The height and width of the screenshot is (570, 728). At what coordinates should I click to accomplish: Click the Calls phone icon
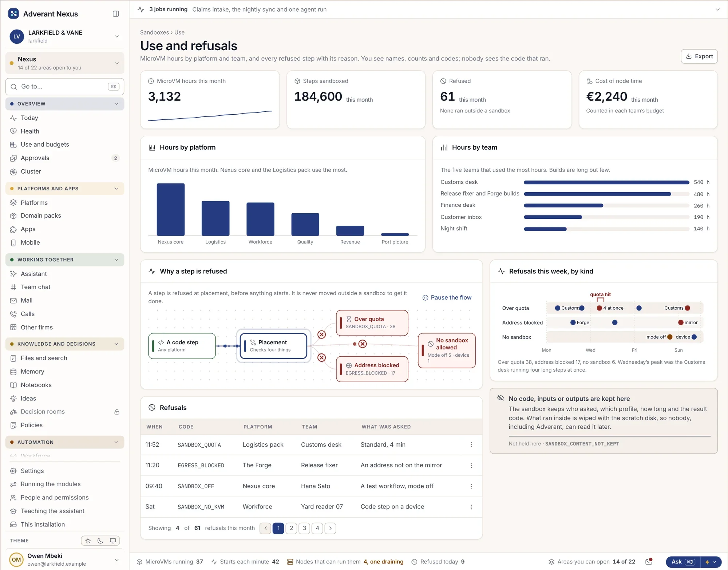(x=13, y=314)
